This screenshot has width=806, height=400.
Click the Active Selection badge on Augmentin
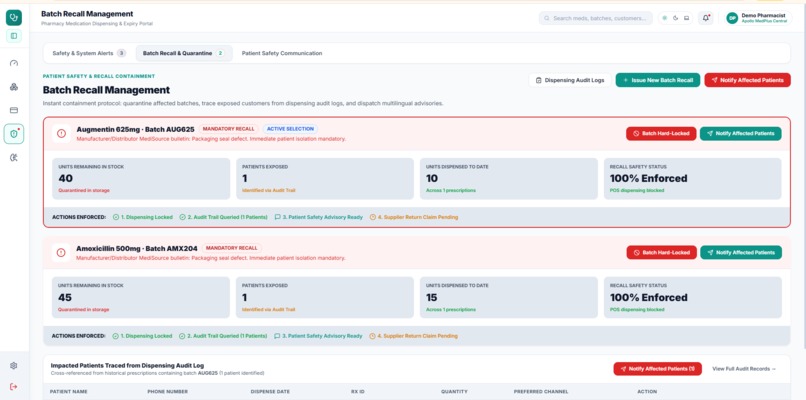coord(290,129)
